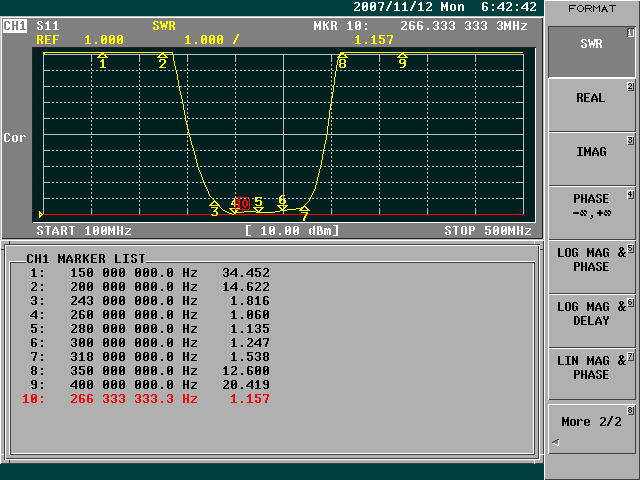
Task: Click marker 1 on the trace
Action: point(103,60)
